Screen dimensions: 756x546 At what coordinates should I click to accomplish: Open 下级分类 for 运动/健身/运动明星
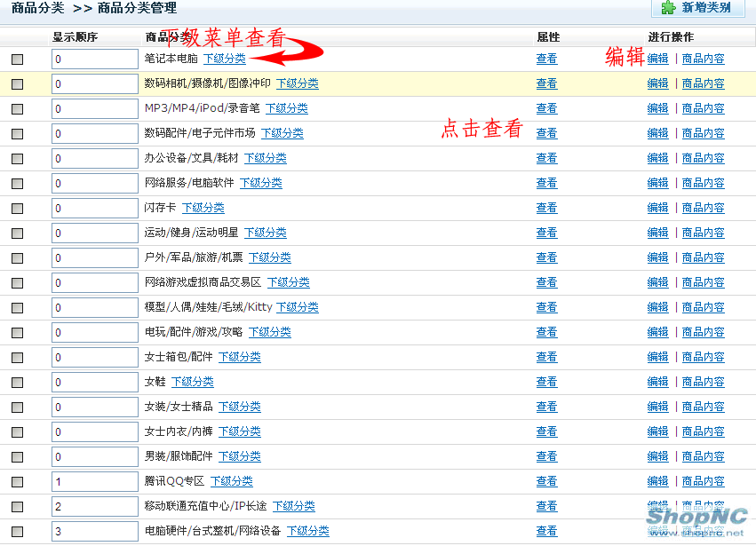tap(266, 233)
